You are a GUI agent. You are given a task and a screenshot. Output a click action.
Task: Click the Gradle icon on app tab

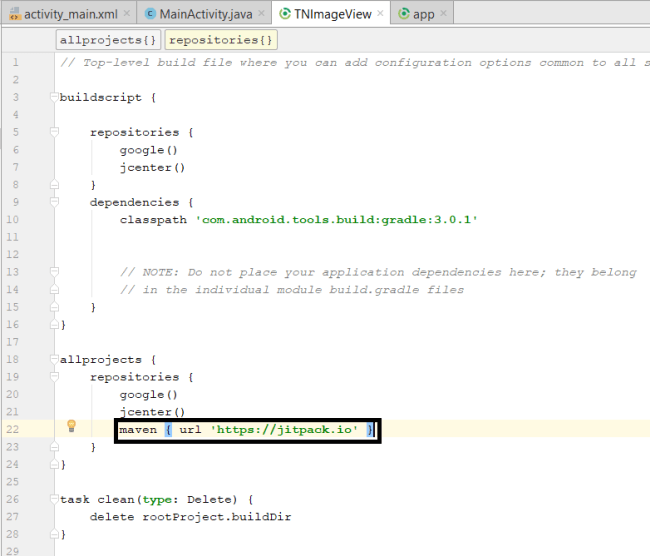tap(404, 14)
